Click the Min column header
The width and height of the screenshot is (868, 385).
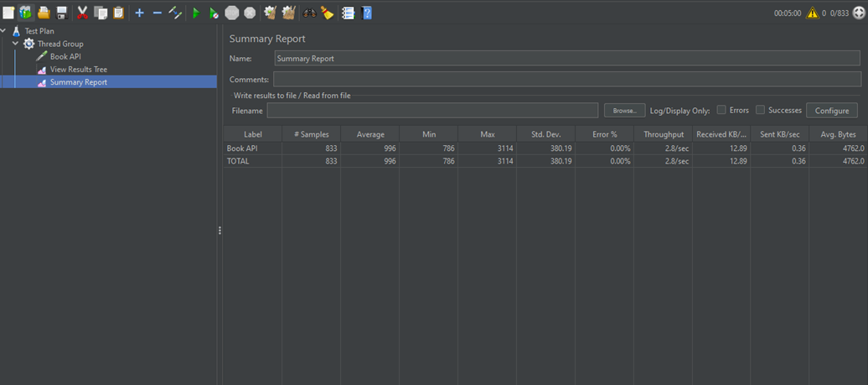click(428, 134)
